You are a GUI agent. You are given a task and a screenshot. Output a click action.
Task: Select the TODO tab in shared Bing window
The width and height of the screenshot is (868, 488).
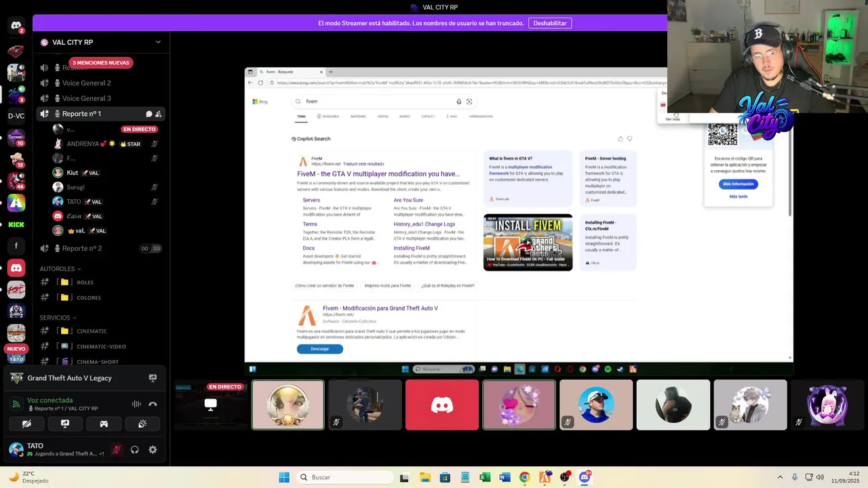[301, 117]
